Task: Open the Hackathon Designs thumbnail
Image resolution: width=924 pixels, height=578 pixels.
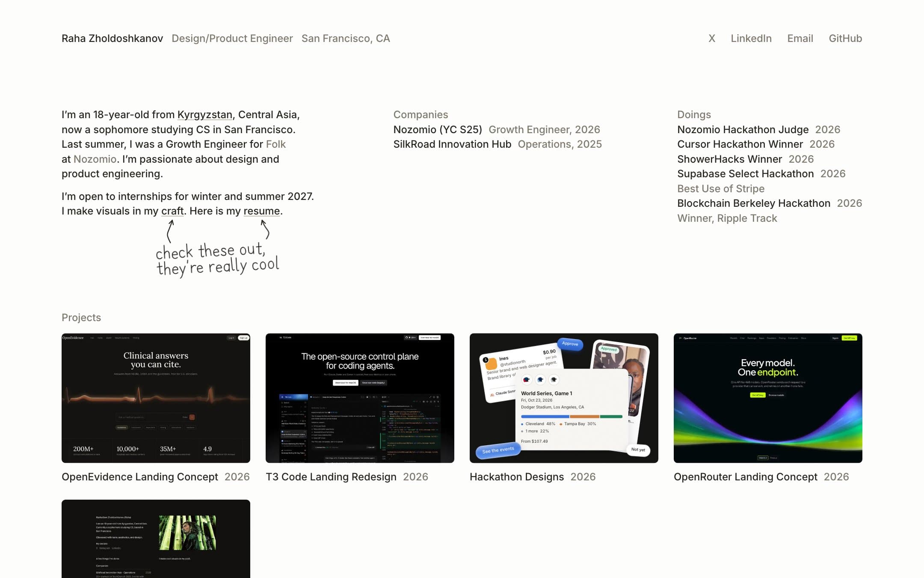Action: pyautogui.click(x=564, y=398)
